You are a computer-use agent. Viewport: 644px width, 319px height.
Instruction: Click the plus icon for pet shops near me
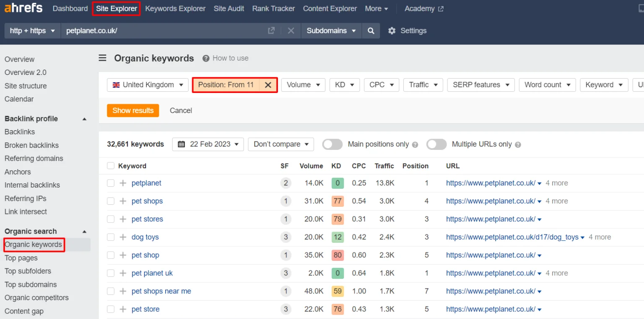tap(123, 291)
